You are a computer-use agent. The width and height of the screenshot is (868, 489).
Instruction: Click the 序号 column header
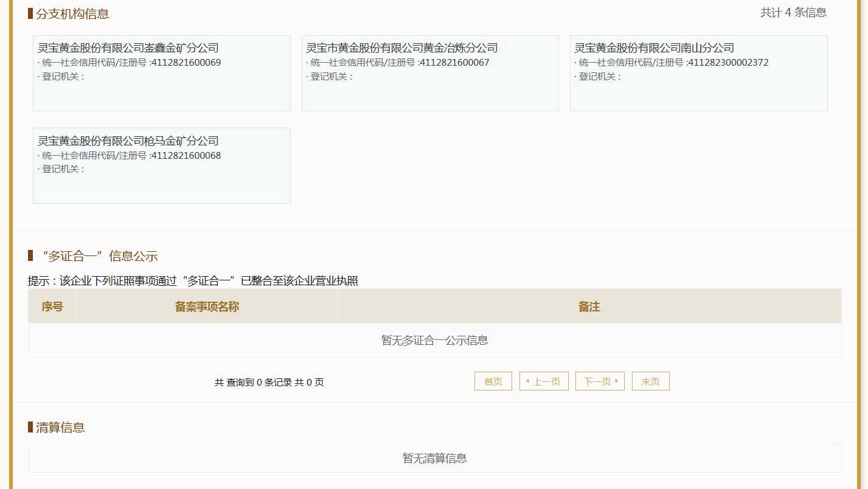click(52, 307)
